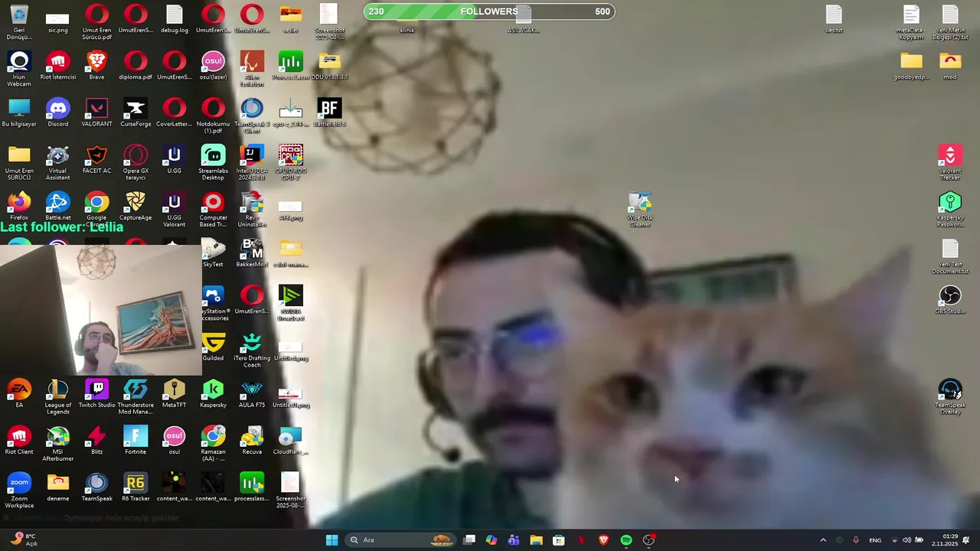Image resolution: width=980 pixels, height=551 pixels.
Task: Show hidden system tray icons
Action: click(x=823, y=540)
